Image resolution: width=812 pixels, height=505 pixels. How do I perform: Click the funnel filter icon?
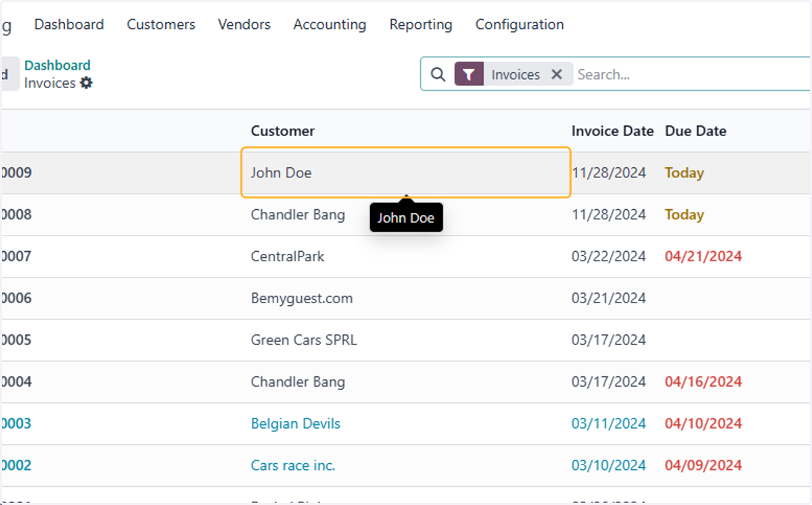coord(469,74)
